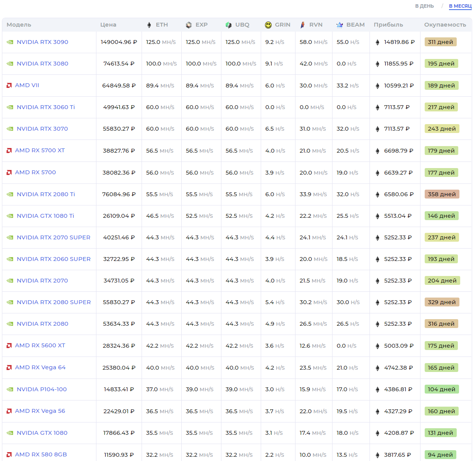Open NVIDIA GTX 1080 link
Screen dimensions: 476x461
(x=42, y=433)
